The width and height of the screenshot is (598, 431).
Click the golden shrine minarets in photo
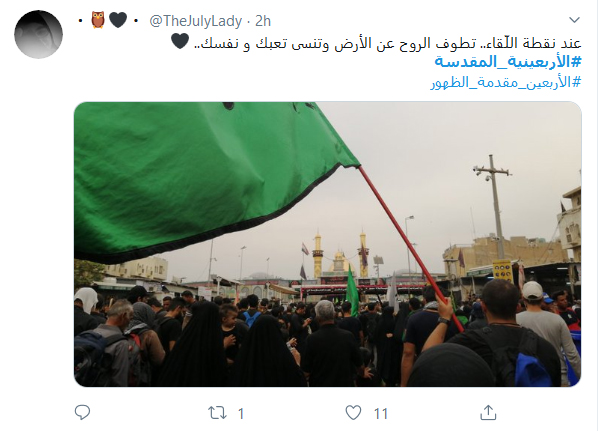340,254
